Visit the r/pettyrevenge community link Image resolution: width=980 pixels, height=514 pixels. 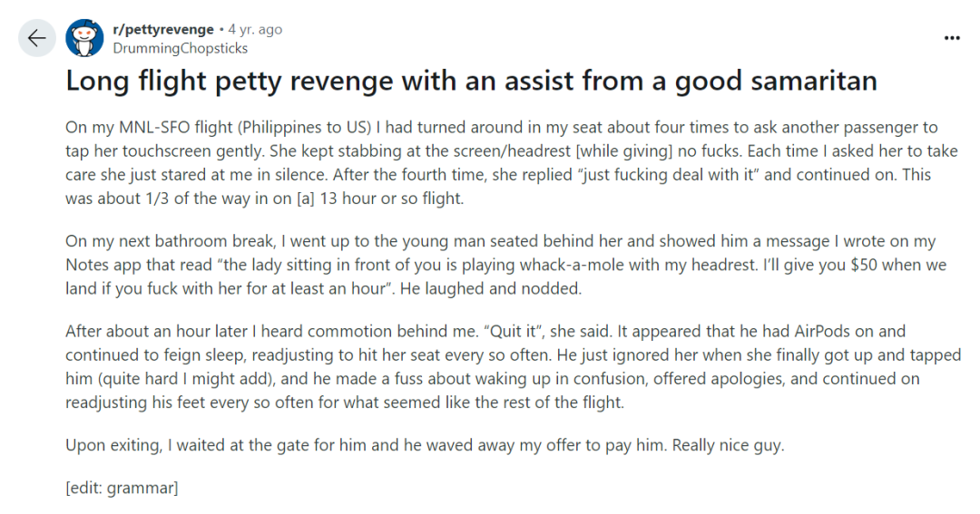163,29
